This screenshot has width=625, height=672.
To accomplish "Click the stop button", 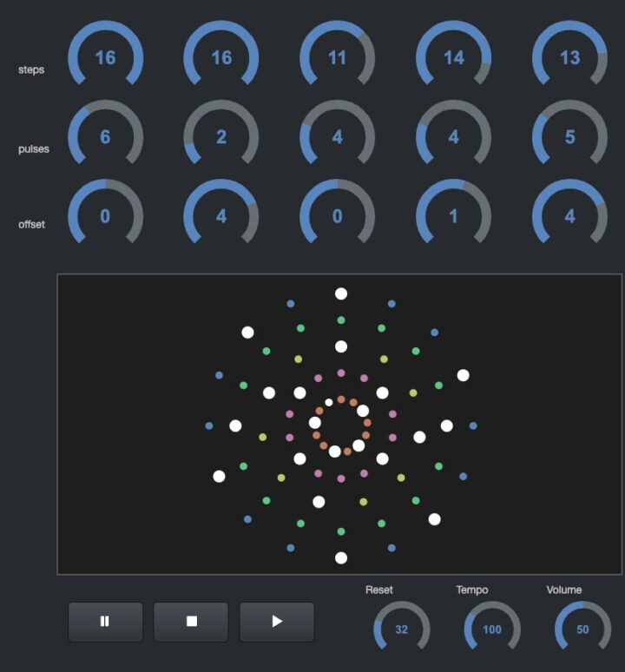I will click(x=191, y=622).
